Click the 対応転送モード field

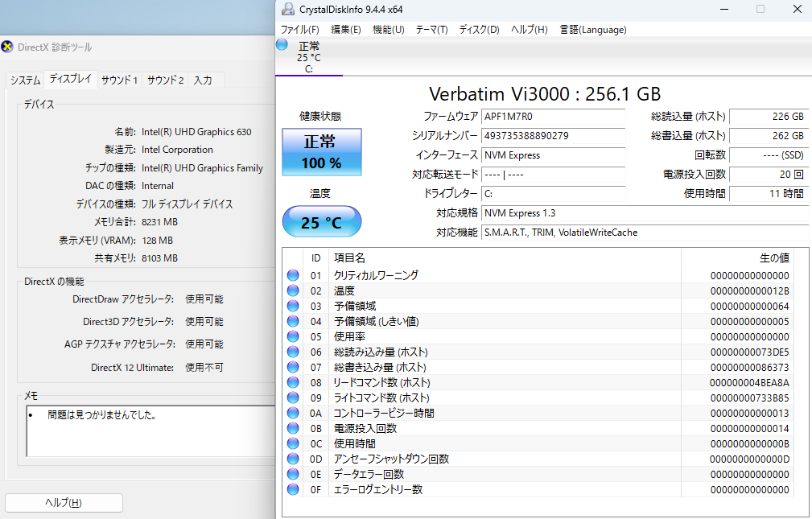(x=553, y=175)
